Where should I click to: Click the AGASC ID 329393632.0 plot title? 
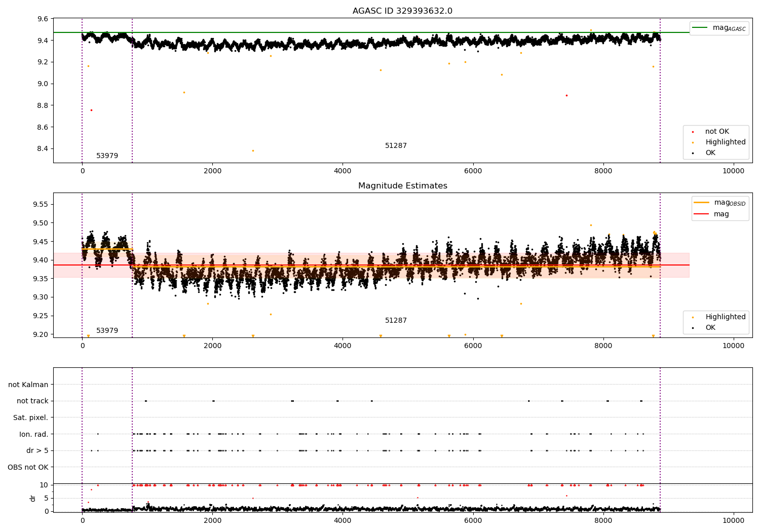[x=402, y=11]
